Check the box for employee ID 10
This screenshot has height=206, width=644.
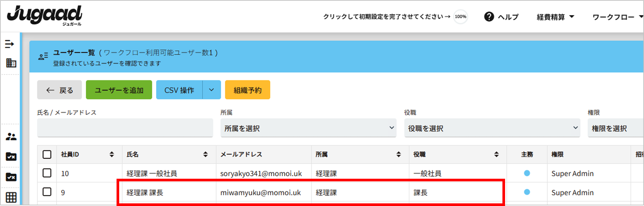click(x=47, y=173)
